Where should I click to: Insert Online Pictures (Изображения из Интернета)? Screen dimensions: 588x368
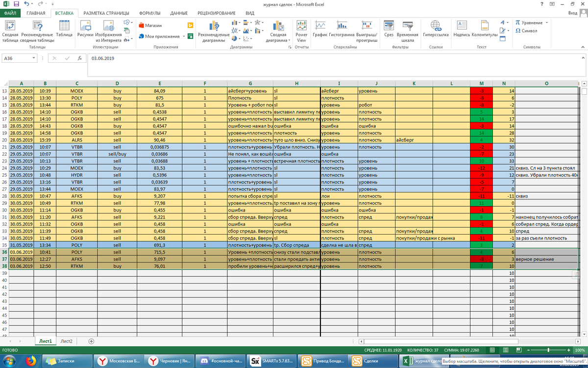108,31
